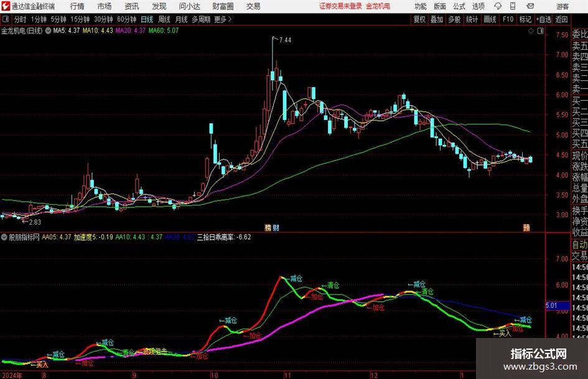Open the mail message icon
The width and height of the screenshot is (588, 379).
[x=530, y=6]
